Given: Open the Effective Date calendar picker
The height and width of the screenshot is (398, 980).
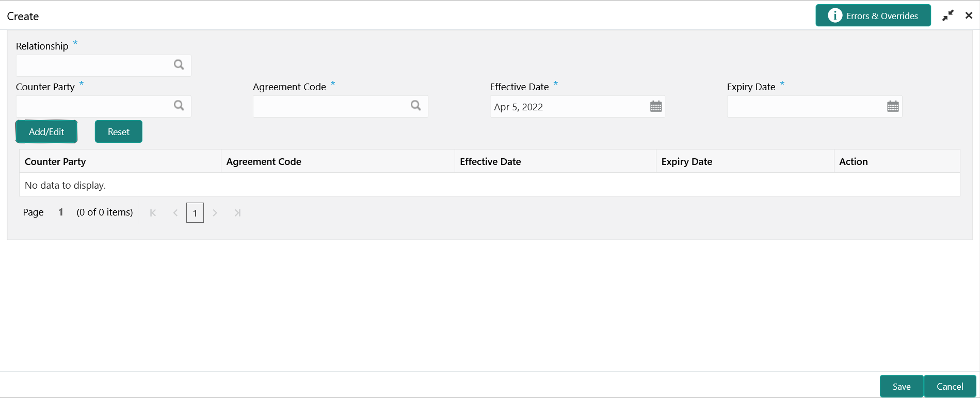Looking at the screenshot, I should coord(656,107).
